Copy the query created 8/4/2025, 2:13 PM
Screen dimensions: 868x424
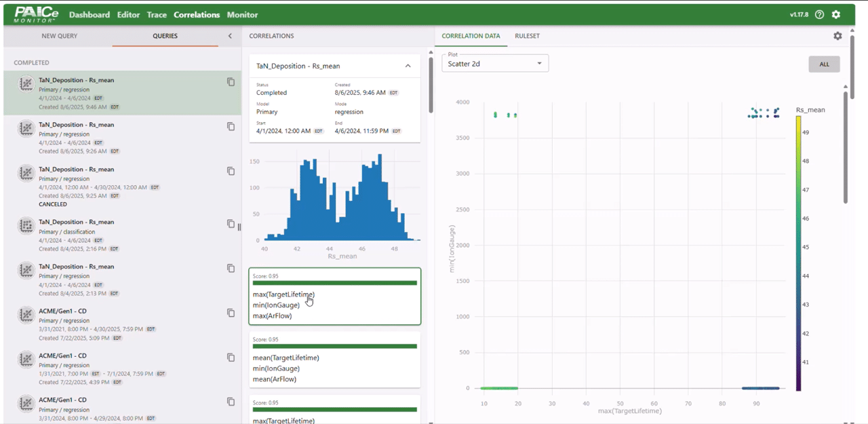coord(231,269)
